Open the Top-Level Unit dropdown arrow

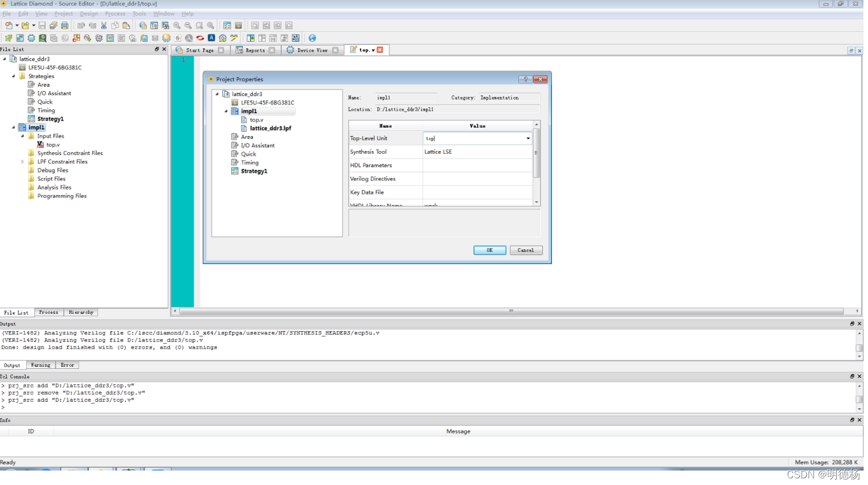click(528, 138)
